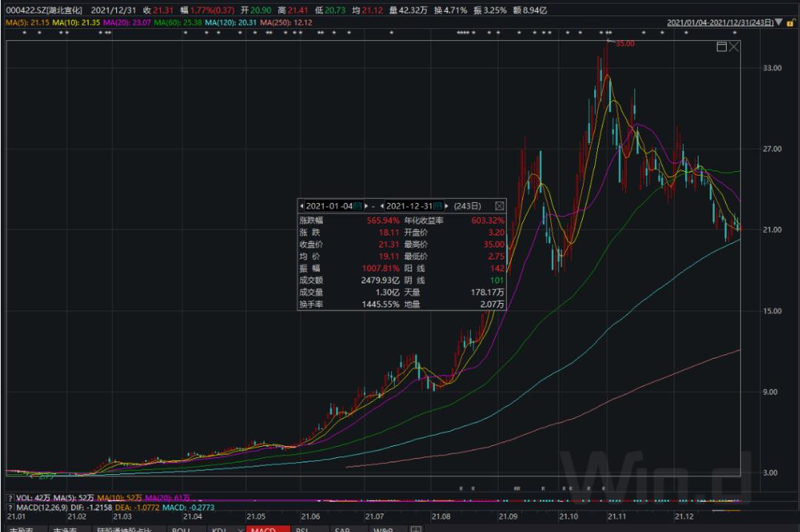Click the X icon on the MACD indicator tab
800x532 pixels.
pyautogui.click(x=240, y=530)
